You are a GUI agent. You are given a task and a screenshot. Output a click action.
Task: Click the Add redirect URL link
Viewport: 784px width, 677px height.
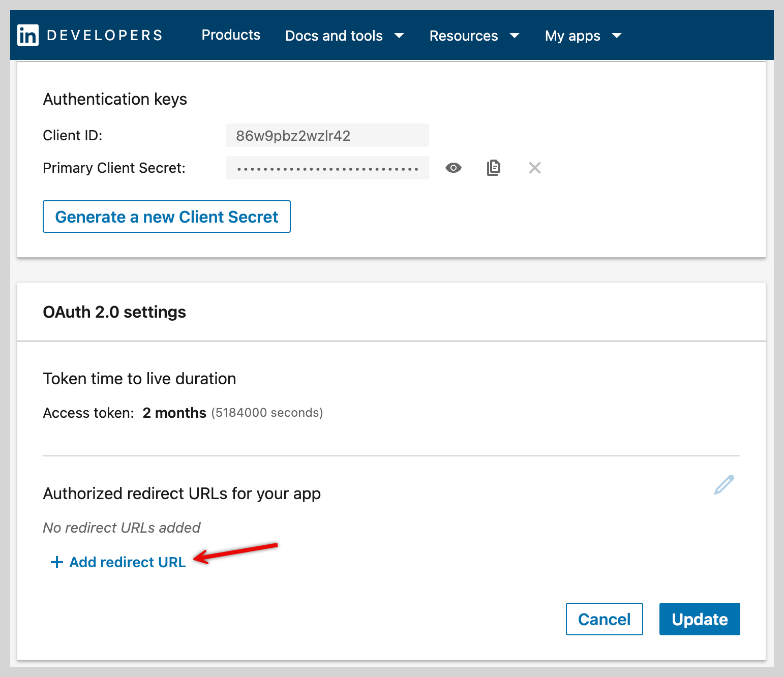coord(128,562)
